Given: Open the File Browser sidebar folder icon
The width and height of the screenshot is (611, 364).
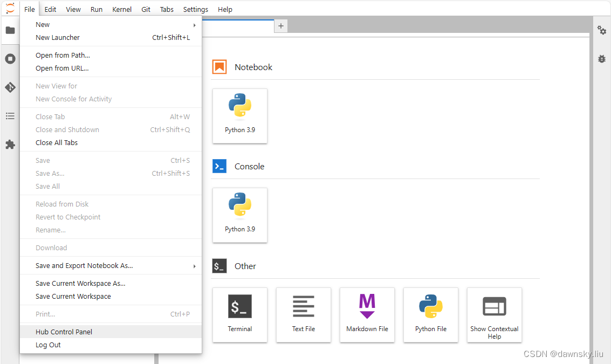Looking at the screenshot, I should click(x=10, y=30).
